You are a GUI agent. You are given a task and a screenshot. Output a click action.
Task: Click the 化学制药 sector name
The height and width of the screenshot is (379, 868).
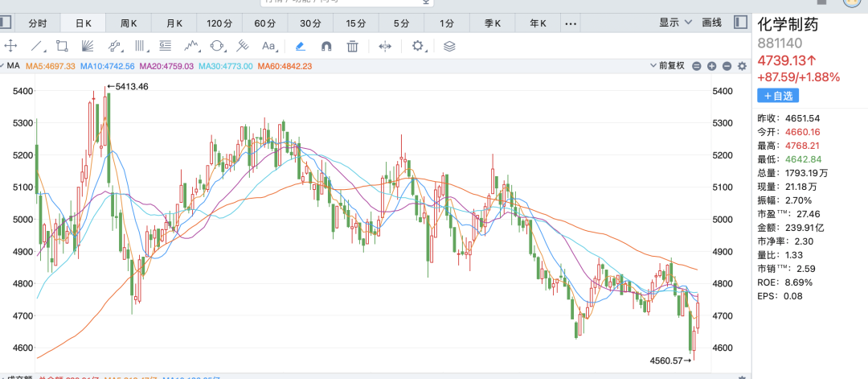coord(788,24)
